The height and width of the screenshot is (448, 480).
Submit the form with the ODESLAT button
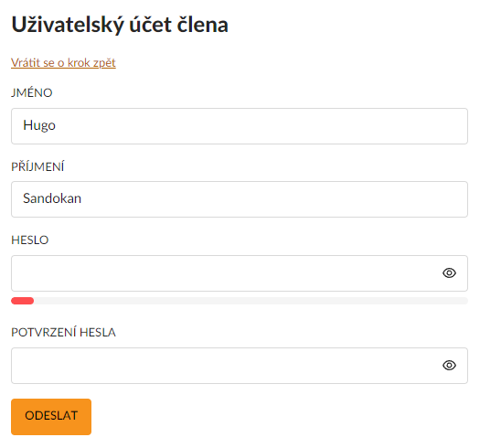click(51, 417)
